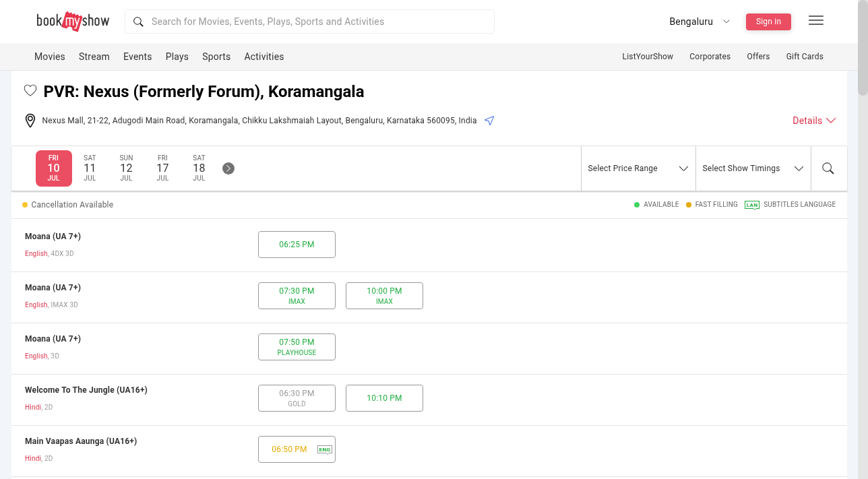
Task: Select Sun 12 Jul date
Action: (126, 168)
